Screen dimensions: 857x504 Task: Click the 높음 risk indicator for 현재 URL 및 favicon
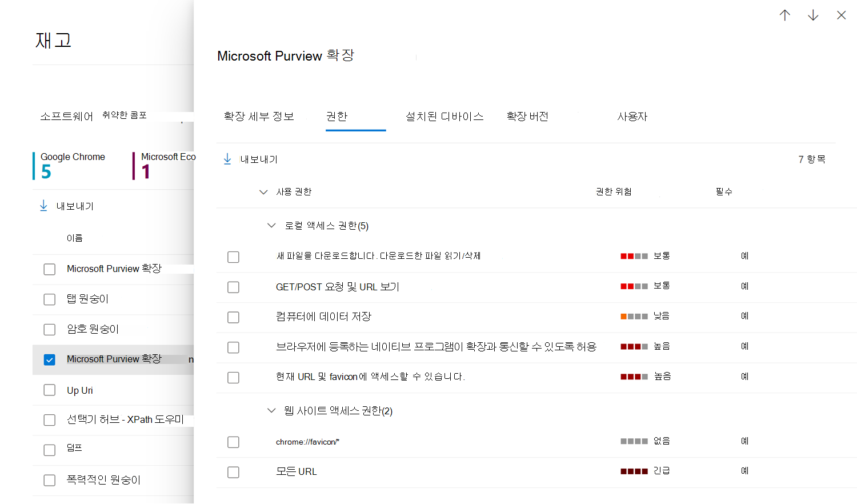click(646, 377)
